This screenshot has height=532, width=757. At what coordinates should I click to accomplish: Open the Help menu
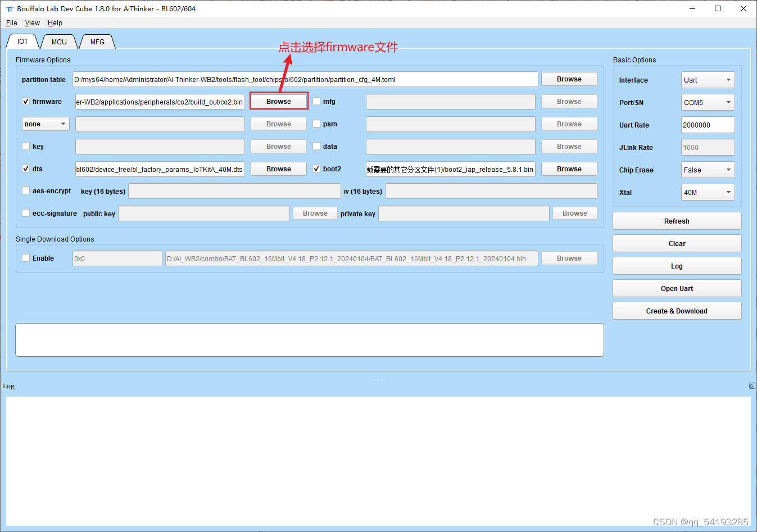(x=55, y=23)
